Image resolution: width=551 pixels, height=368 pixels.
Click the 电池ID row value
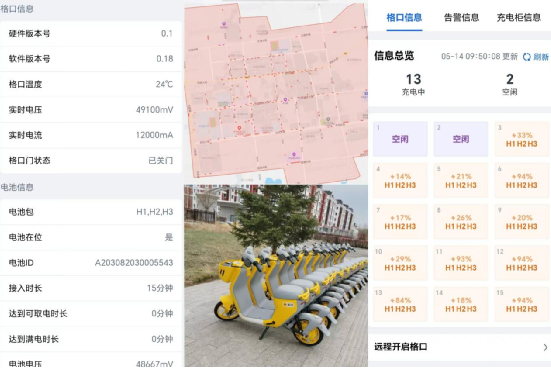134,263
